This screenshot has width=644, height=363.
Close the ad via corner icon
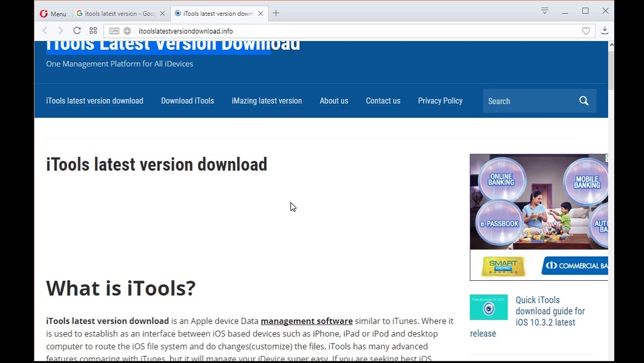click(606, 158)
